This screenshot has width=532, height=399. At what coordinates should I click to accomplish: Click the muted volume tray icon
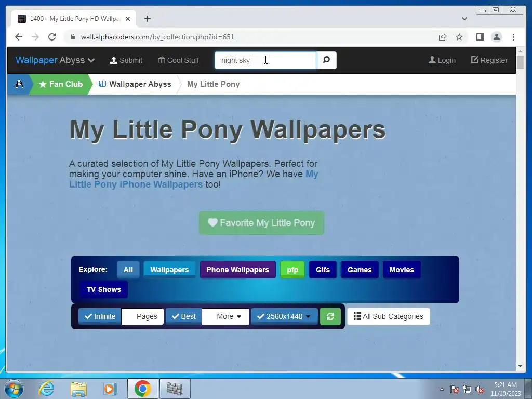coord(480,390)
